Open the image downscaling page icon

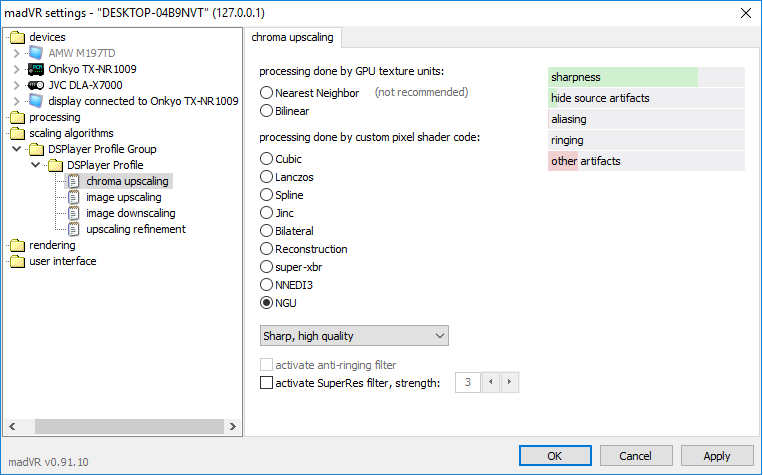coord(73,213)
